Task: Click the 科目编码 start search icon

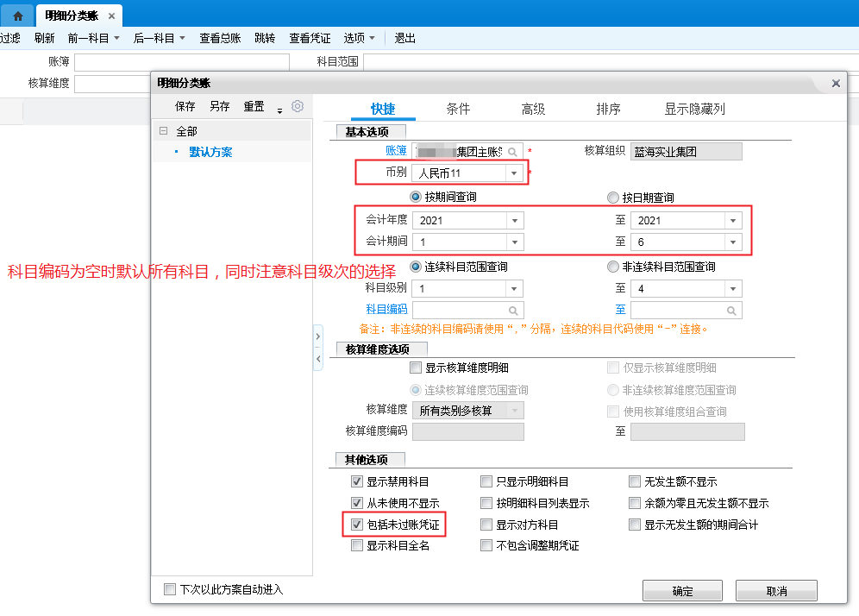Action: (513, 311)
